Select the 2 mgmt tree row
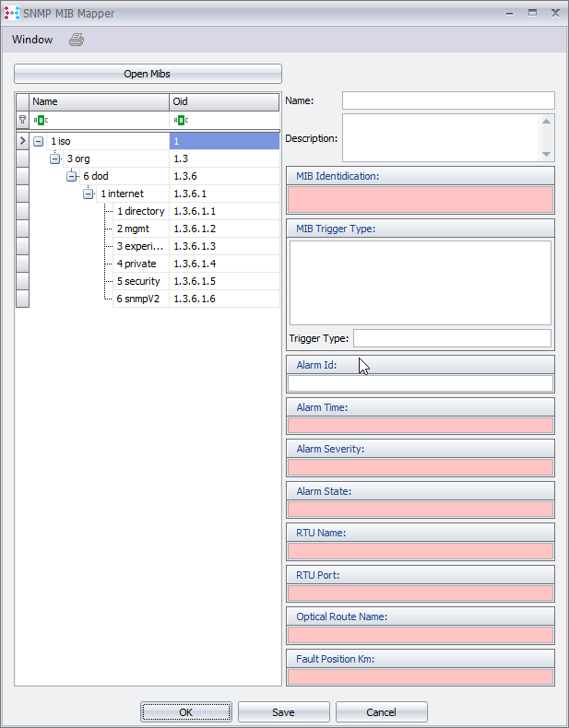Viewport: 569px width, 728px height. pos(141,229)
